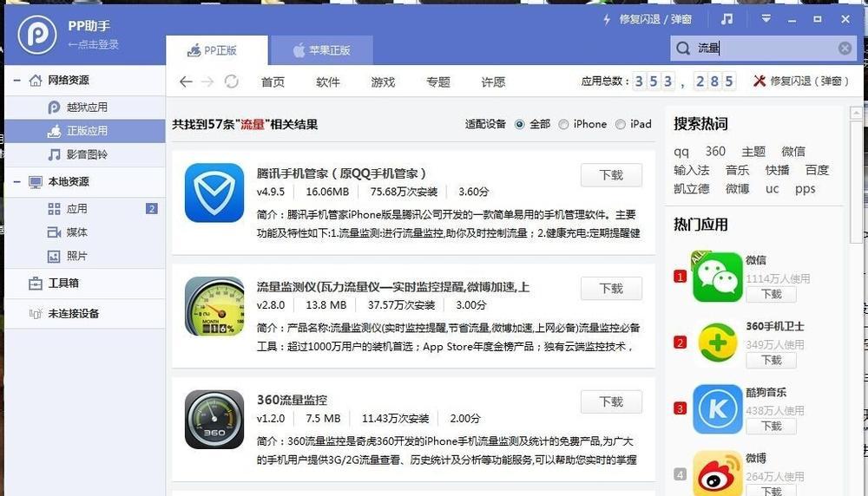Download 酷狗音乐 from hot apps
868x496 pixels.
click(771, 427)
